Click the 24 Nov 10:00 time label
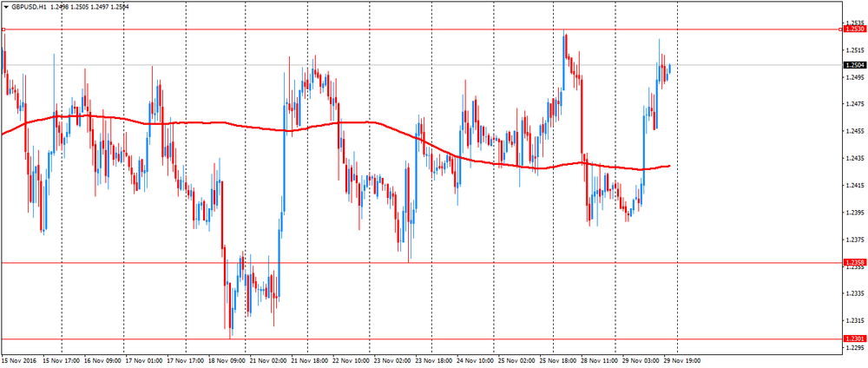 coord(476,360)
